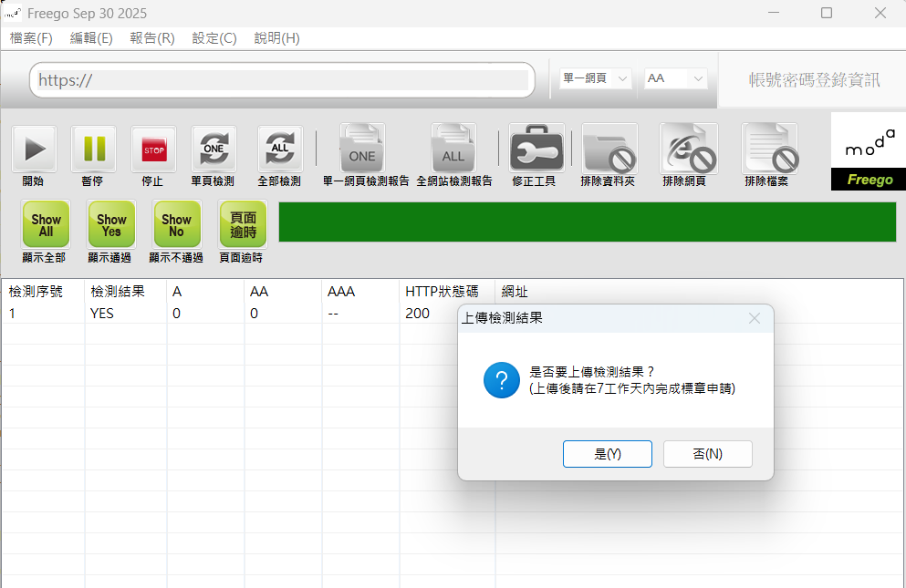Toggle Show All 顯示全部 filter
906x588 pixels.
(x=46, y=224)
